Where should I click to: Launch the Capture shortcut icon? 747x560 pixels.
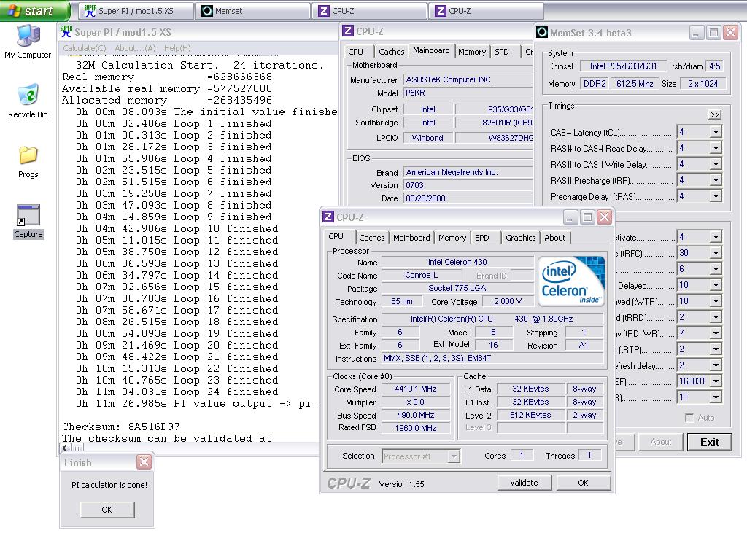click(28, 222)
